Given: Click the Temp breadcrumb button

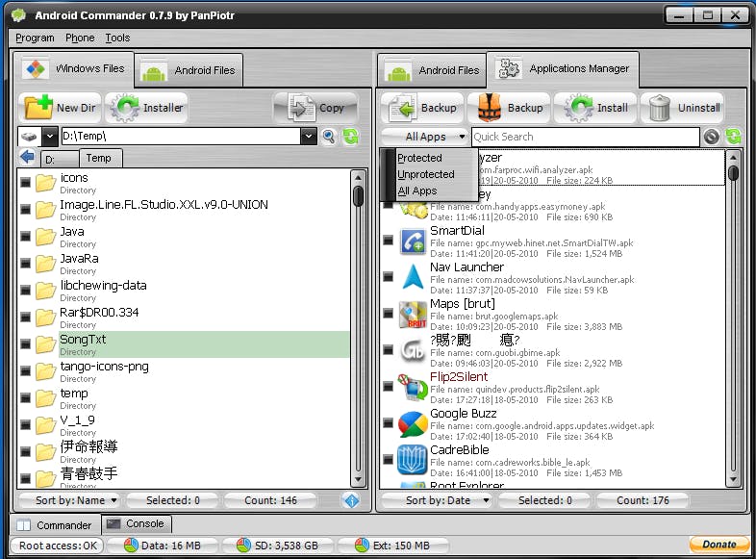Looking at the screenshot, I should click(100, 158).
